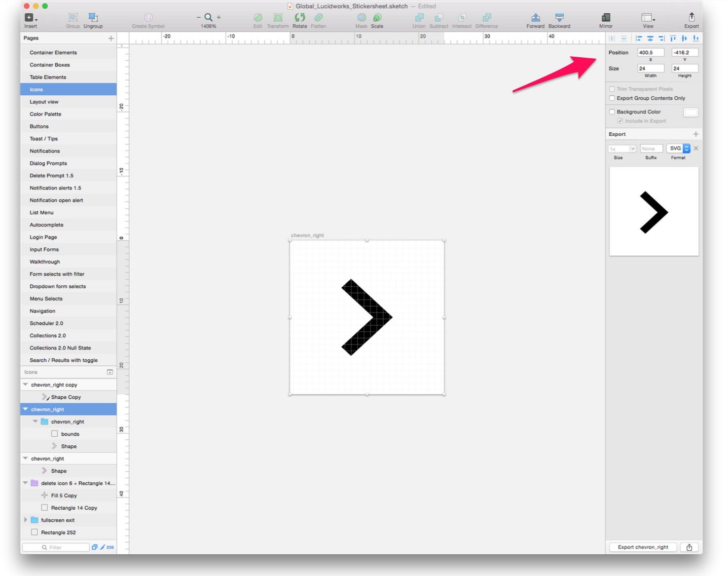Select the Fill 5 Copy layer
The width and height of the screenshot is (728, 576).
(x=68, y=496)
